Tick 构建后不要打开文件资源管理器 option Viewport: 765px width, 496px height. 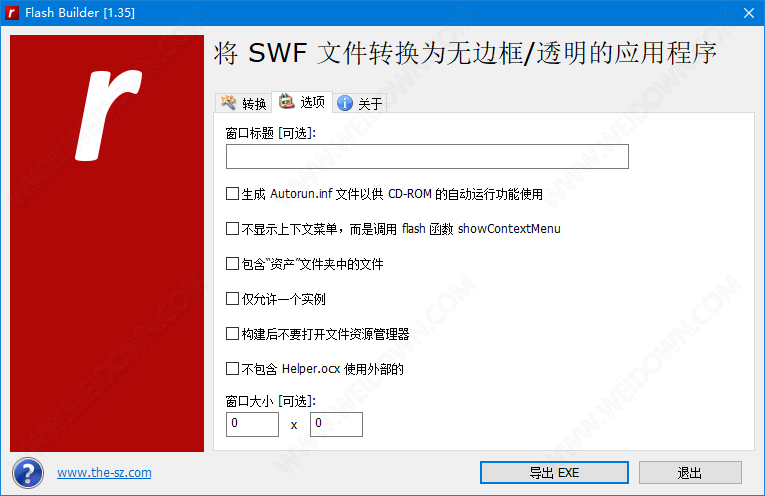[232, 334]
